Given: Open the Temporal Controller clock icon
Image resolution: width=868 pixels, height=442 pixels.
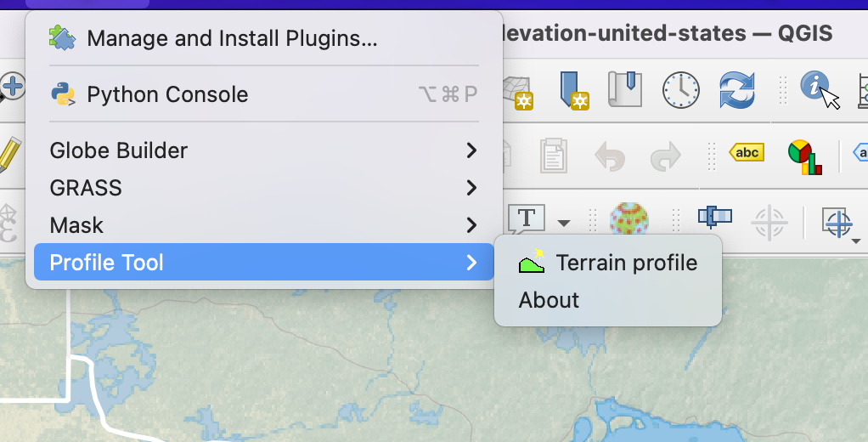Looking at the screenshot, I should coord(681,90).
